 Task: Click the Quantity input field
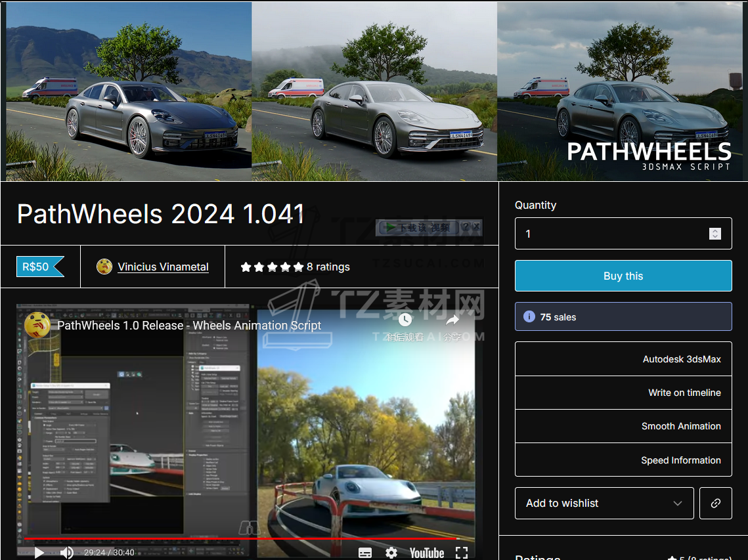click(x=611, y=234)
